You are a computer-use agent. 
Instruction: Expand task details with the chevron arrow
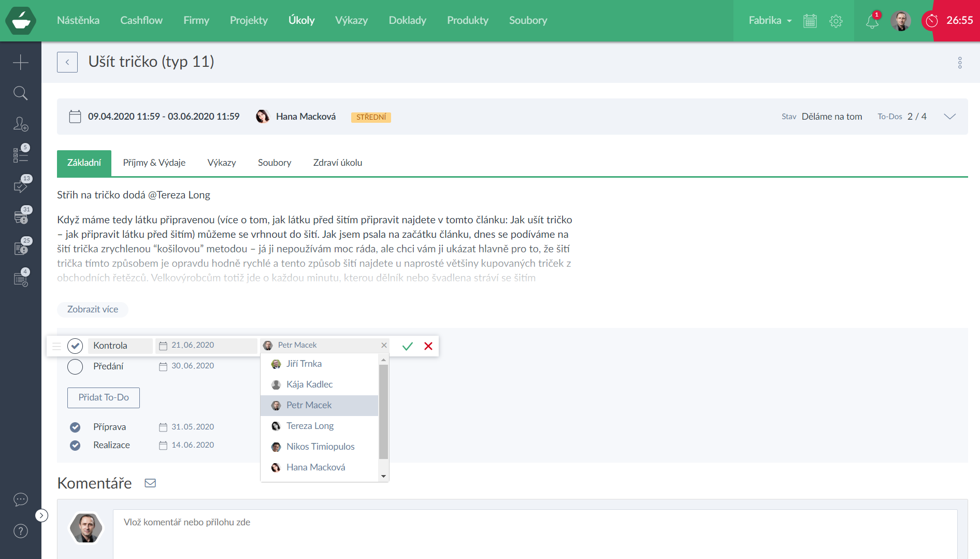click(949, 117)
